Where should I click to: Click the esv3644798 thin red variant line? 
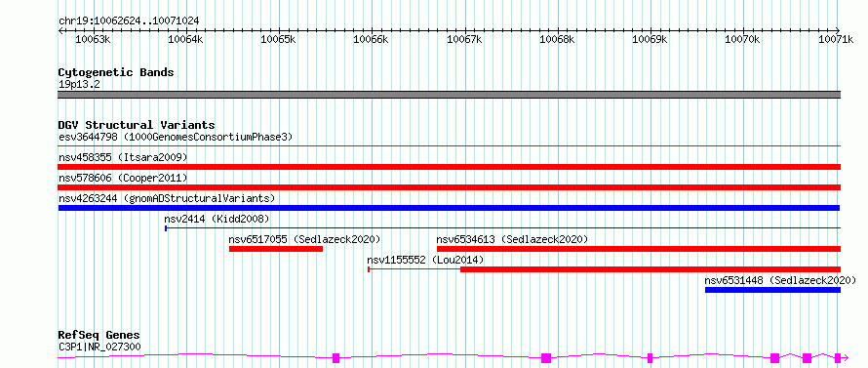[449, 145]
